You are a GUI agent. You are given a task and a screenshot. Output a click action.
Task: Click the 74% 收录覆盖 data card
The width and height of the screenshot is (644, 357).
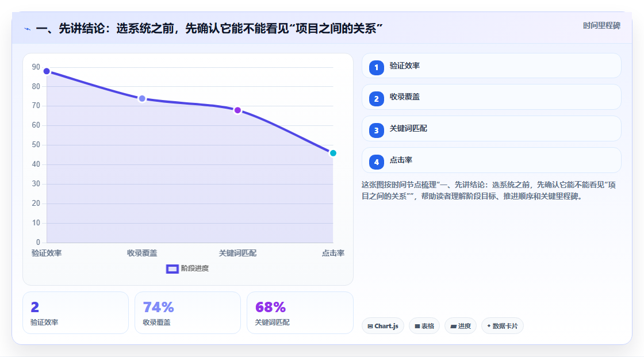[x=187, y=313]
